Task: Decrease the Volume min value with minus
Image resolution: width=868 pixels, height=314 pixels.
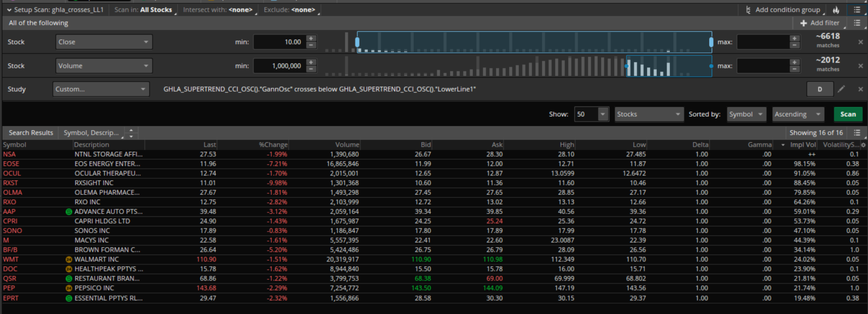Action: pos(311,69)
